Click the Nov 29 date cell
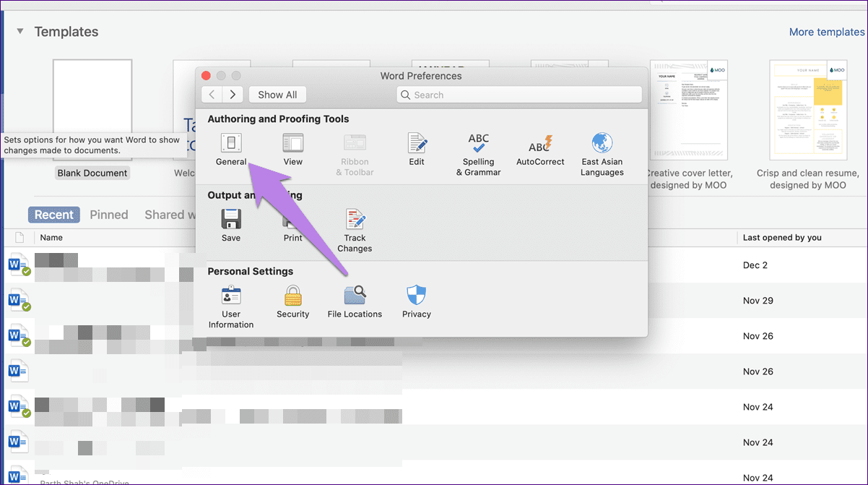 pyautogui.click(x=758, y=300)
